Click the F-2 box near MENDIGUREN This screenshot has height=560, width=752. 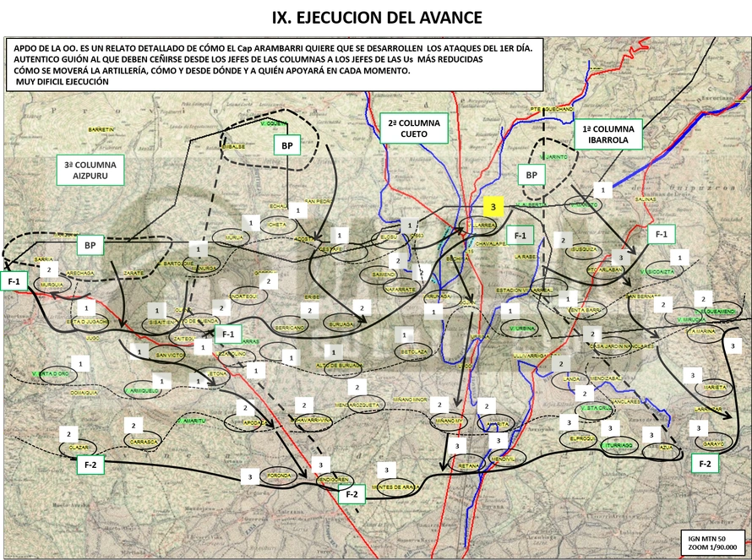point(351,494)
